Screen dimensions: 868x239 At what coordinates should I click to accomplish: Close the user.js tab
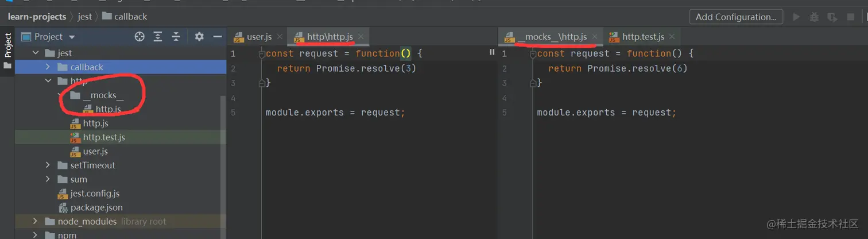click(280, 37)
